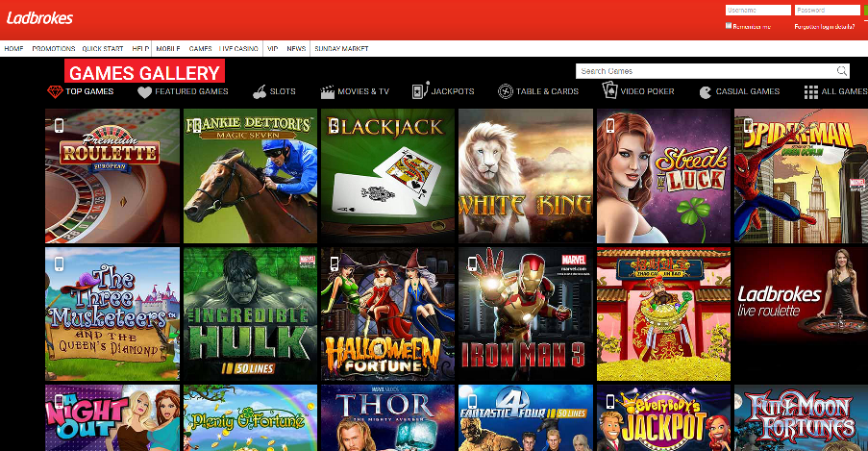868x451 pixels.
Task: Click the Table & Cards chip icon
Action: click(x=506, y=91)
